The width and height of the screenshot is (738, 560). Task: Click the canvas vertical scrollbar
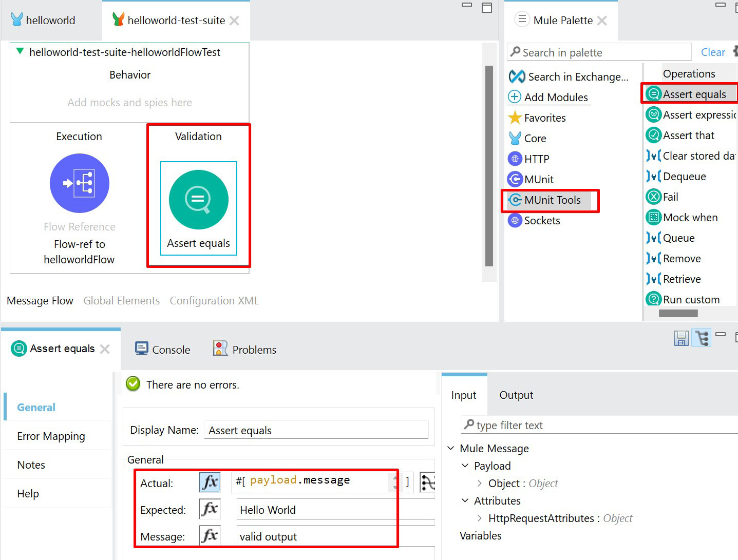[x=489, y=166]
